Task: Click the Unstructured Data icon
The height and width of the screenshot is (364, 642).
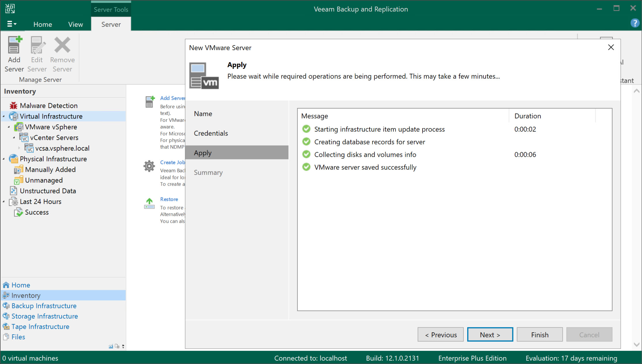Action: point(13,191)
